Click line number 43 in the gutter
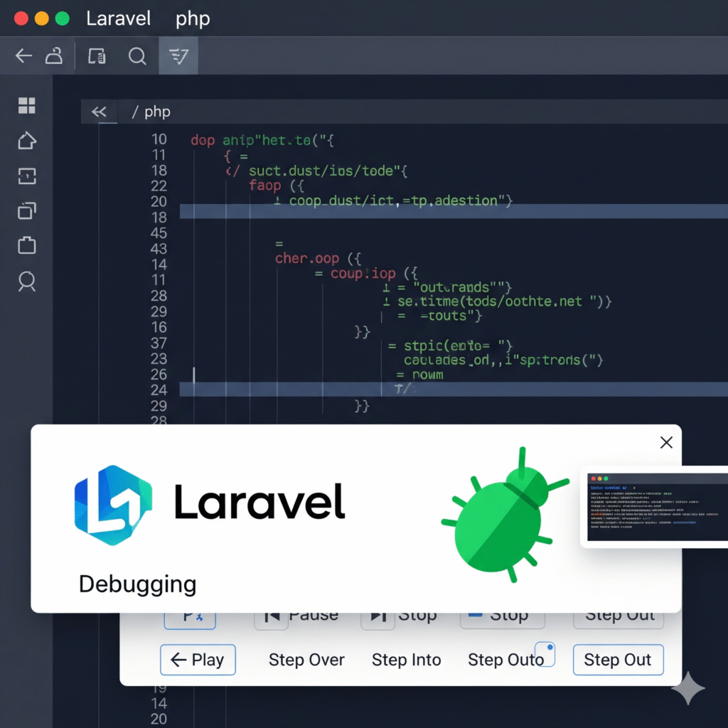This screenshot has height=728, width=728. (159, 249)
